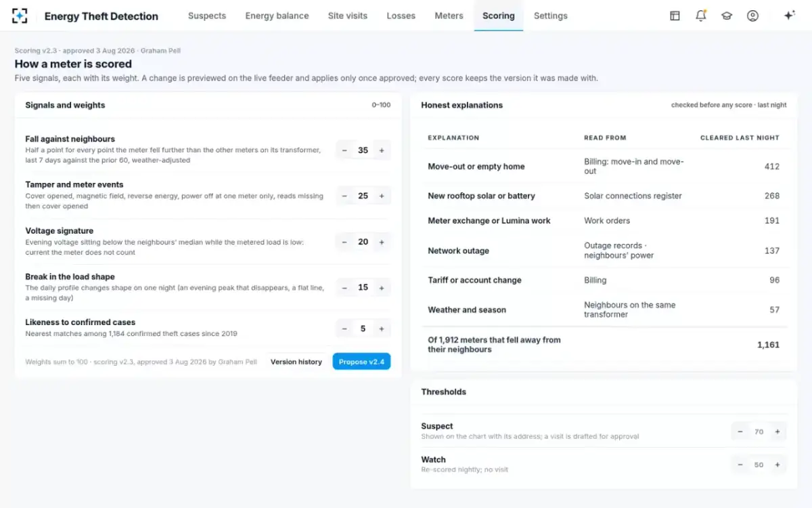
Task: Switch to the Site visits tab
Action: tap(348, 16)
